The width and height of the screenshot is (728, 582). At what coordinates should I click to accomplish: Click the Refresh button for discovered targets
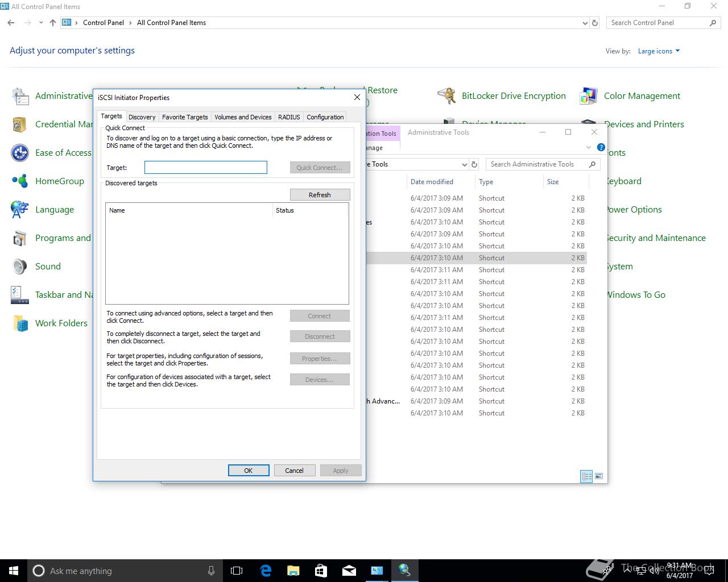[x=320, y=195]
